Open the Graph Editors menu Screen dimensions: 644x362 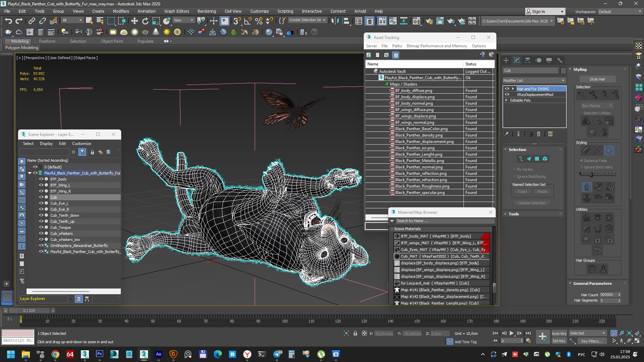click(177, 11)
